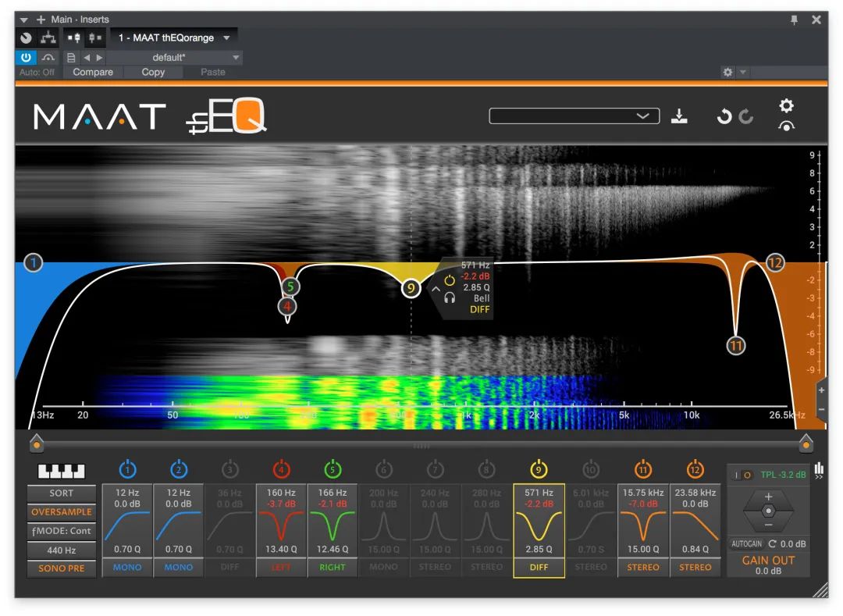Screen dimensions: 843x616
Task: Open the preset file page icon
Action: [x=70, y=58]
